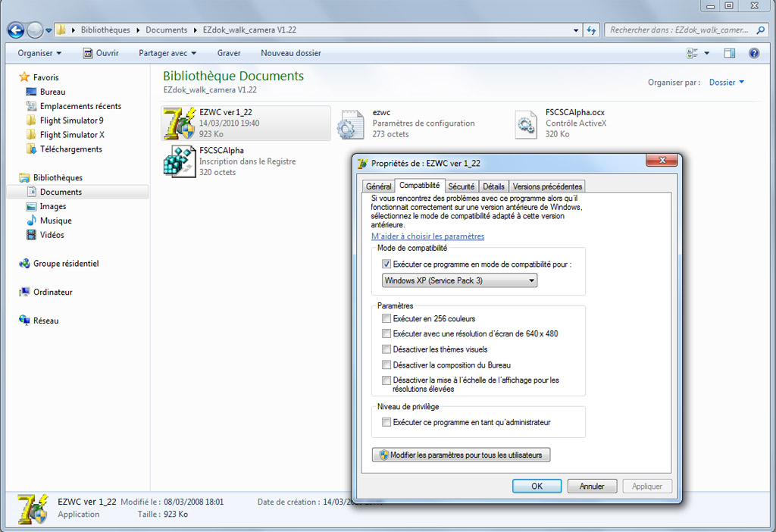Viewport: 776px width, 532px height.
Task: Enable Exécuter en 256 couleurs
Action: tap(386, 319)
